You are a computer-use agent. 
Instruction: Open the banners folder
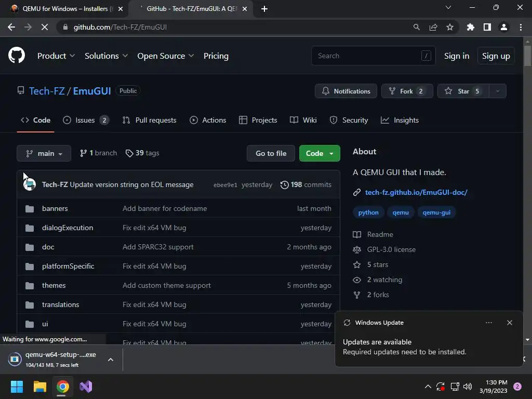[55, 208]
